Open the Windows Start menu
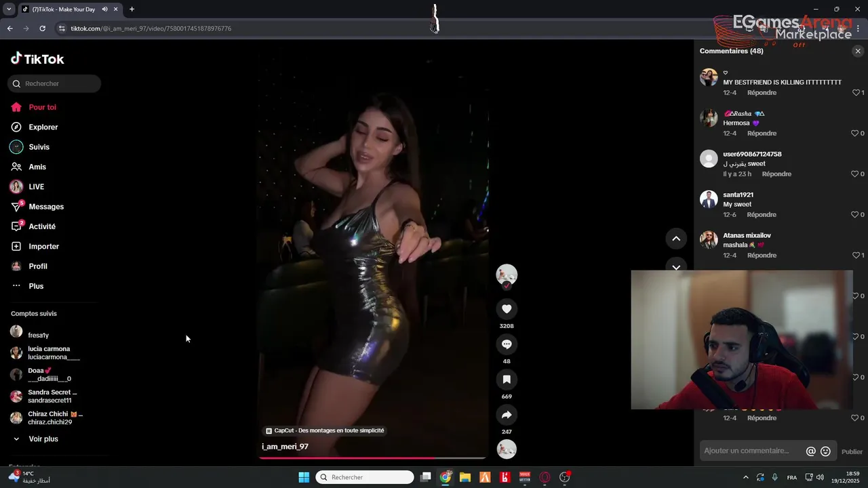The width and height of the screenshot is (868, 488). click(304, 477)
